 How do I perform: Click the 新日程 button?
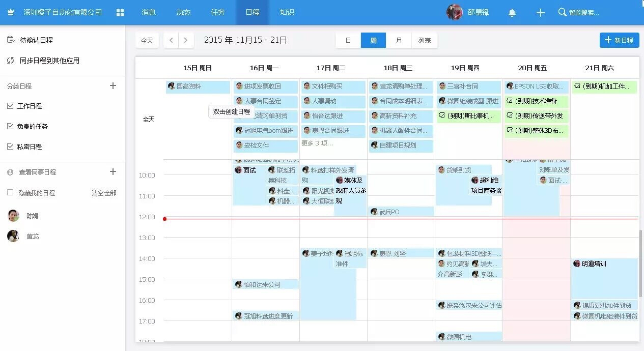pyautogui.click(x=619, y=40)
